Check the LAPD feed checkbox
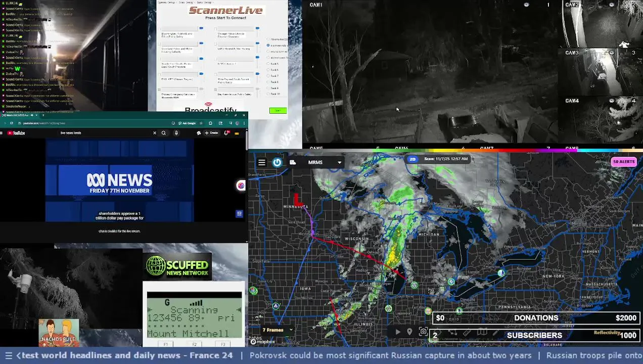 [215, 44]
